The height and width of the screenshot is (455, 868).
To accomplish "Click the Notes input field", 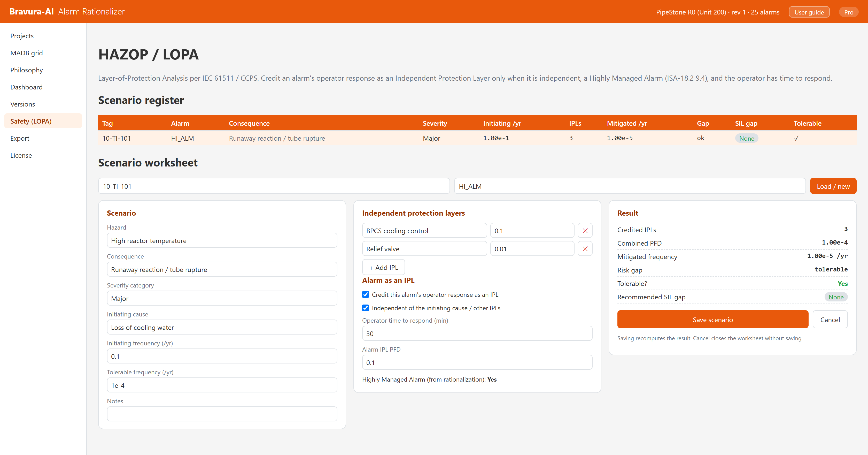I will [x=222, y=414].
